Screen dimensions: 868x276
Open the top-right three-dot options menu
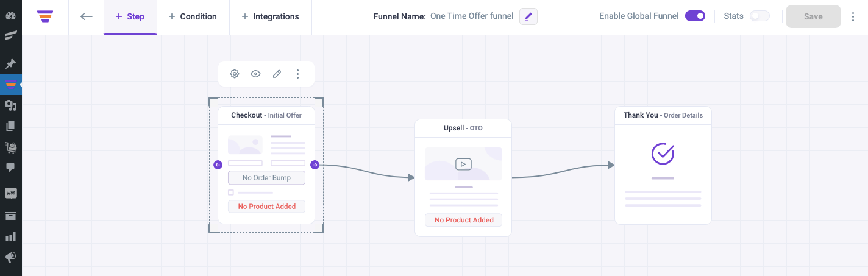click(853, 17)
